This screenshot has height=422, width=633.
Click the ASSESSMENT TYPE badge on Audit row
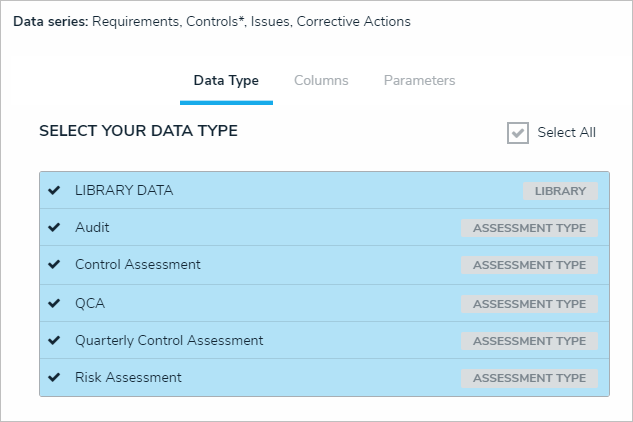[529, 228]
